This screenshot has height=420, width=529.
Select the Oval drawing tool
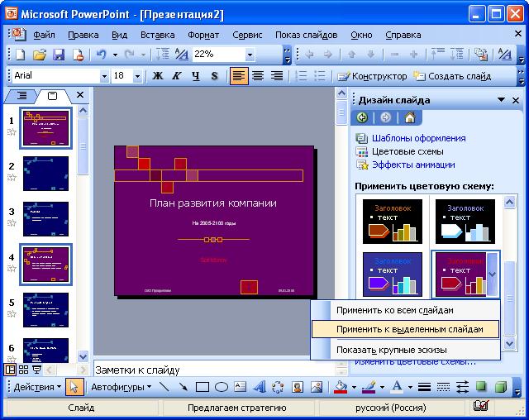tap(222, 387)
